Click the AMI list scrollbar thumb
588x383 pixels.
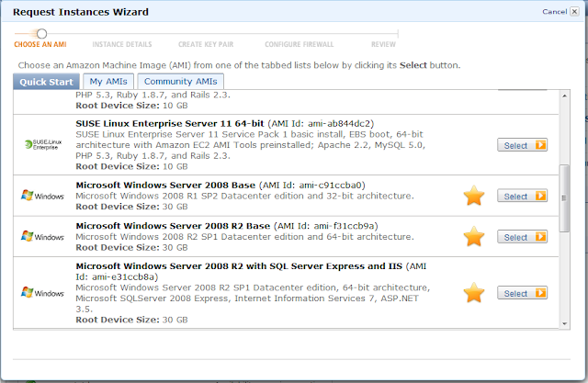[564, 198]
